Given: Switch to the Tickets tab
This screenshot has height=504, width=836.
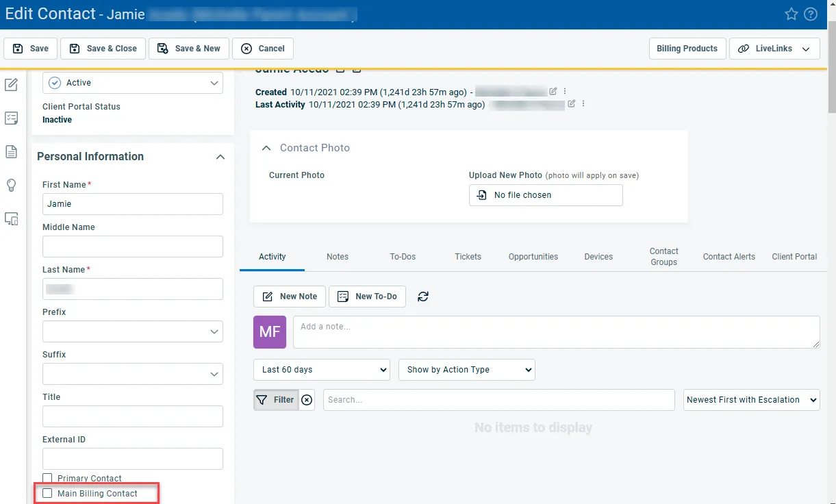Looking at the screenshot, I should [468, 257].
